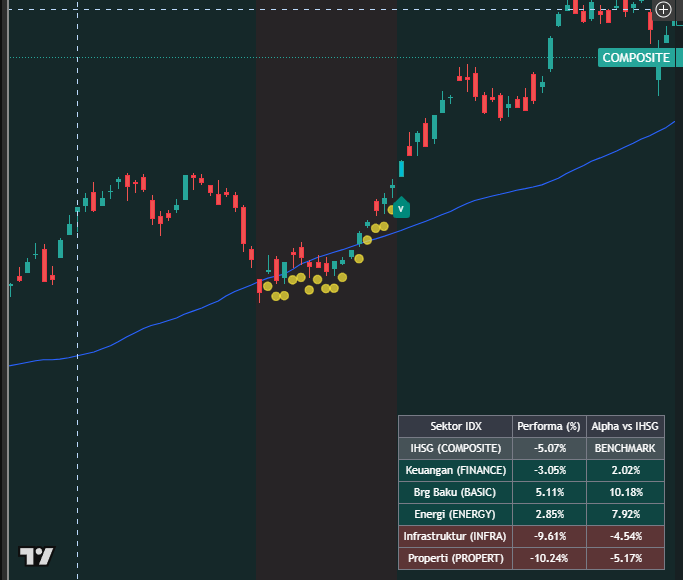Screen dimensions: 683x580
Task: Click the '-5.17%' alpha value
Action: (x=625, y=558)
